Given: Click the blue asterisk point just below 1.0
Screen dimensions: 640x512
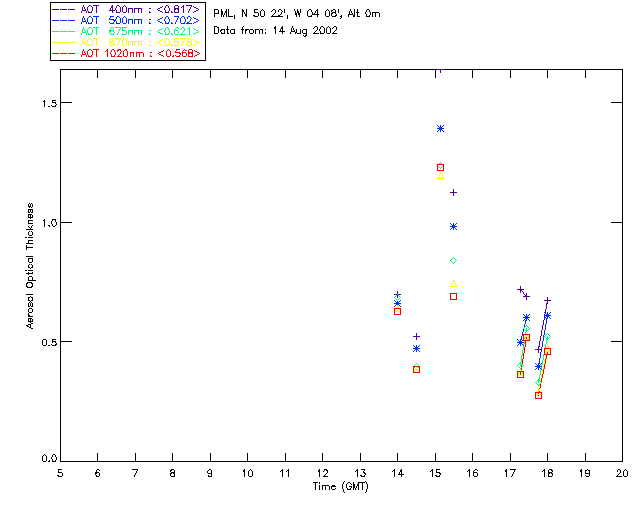Looking at the screenshot, I should [453, 227].
